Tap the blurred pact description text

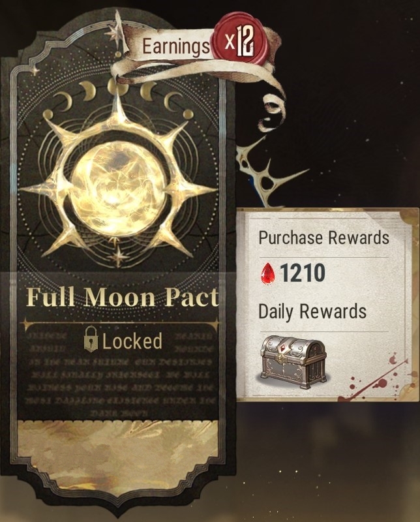pyautogui.click(x=120, y=374)
